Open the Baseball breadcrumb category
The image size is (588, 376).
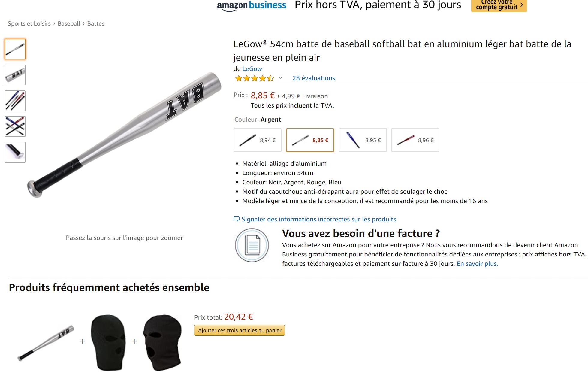[x=69, y=23]
